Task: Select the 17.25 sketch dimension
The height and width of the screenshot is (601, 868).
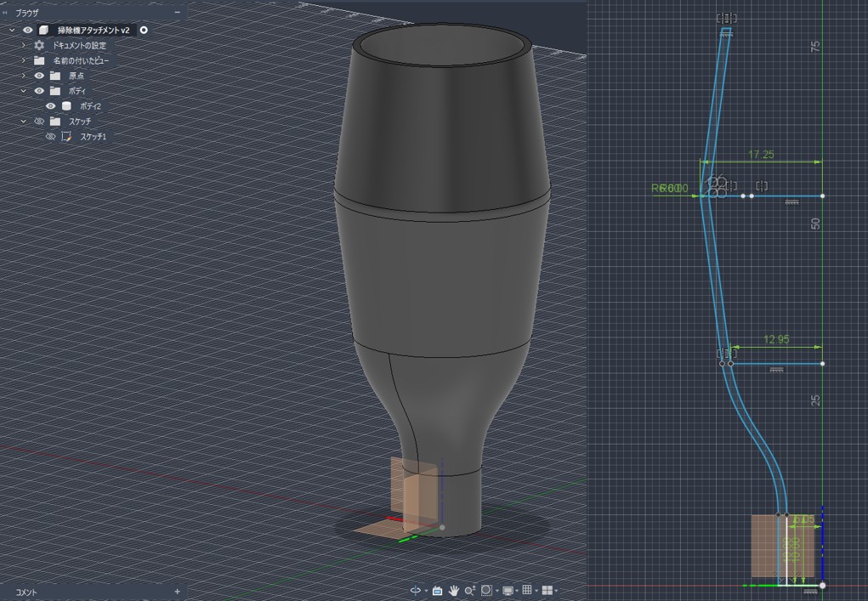Action: pyautogui.click(x=761, y=155)
